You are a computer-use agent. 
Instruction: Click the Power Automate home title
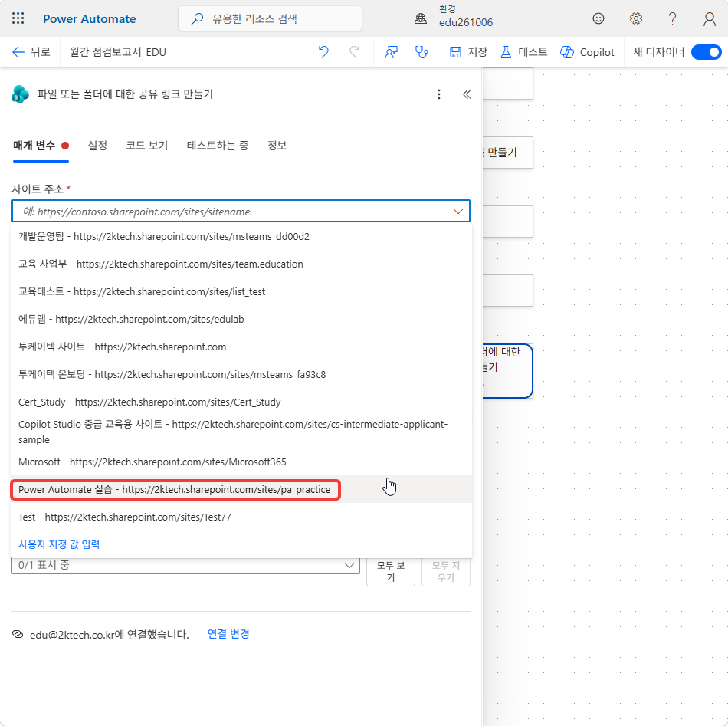(89, 19)
